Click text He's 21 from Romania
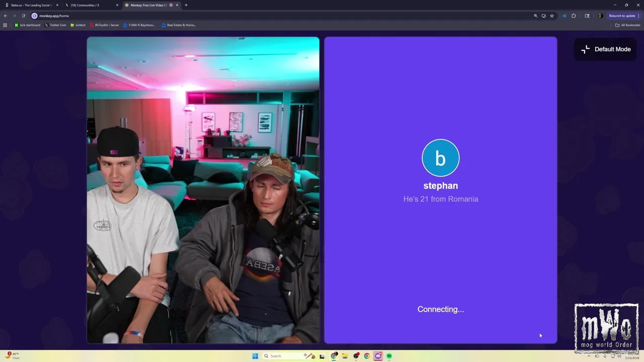The height and width of the screenshot is (362, 644). (x=441, y=199)
